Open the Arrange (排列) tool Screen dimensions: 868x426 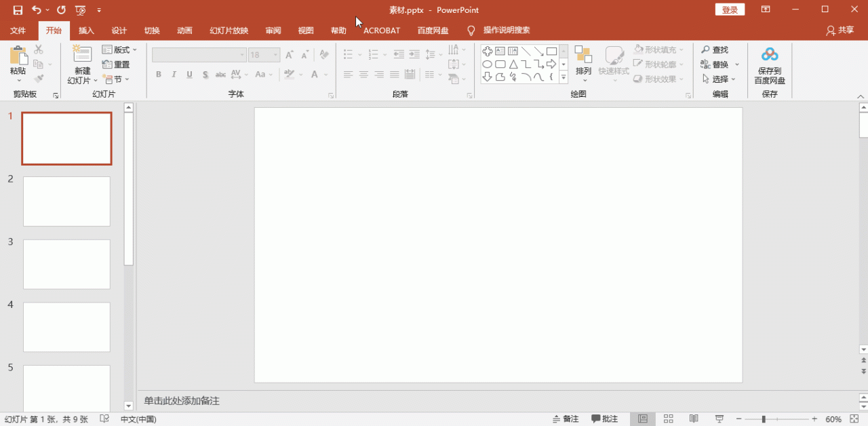[x=583, y=56]
